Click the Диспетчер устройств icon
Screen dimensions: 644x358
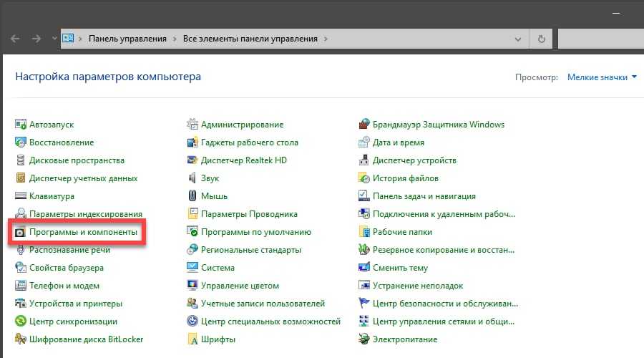pyautogui.click(x=364, y=160)
